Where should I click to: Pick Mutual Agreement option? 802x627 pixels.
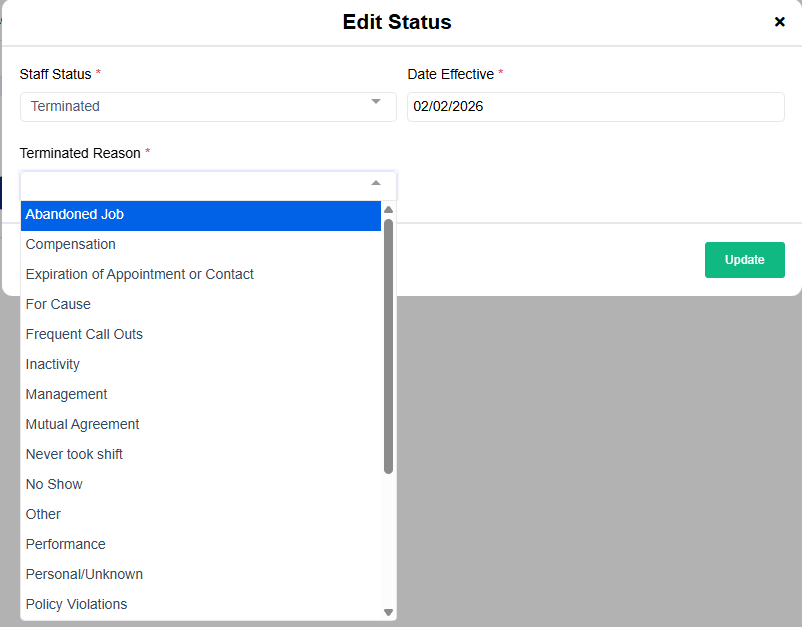(x=200, y=424)
